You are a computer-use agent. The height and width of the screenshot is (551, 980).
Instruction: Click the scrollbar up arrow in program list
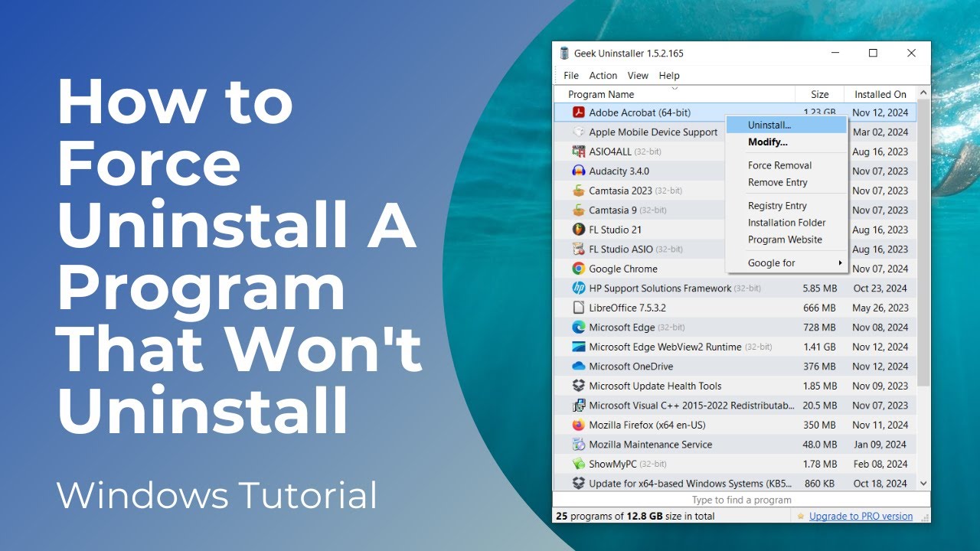(x=923, y=93)
